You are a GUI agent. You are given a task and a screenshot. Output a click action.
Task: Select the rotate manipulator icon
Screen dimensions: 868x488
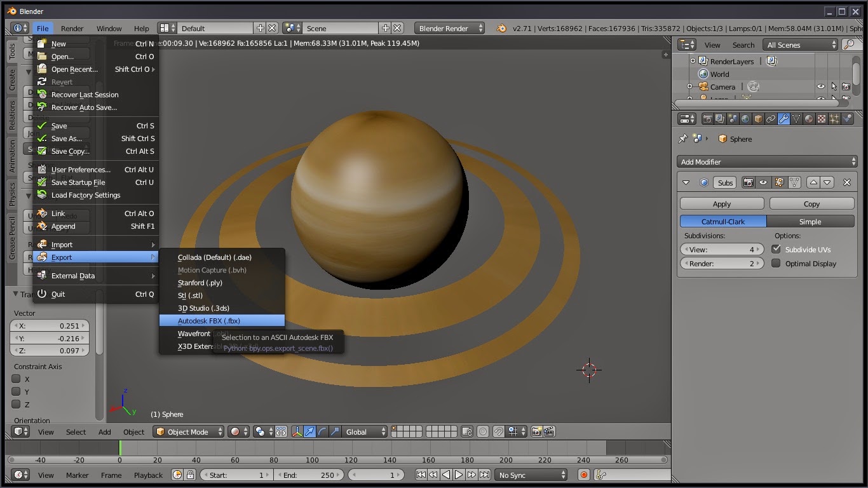coord(323,431)
